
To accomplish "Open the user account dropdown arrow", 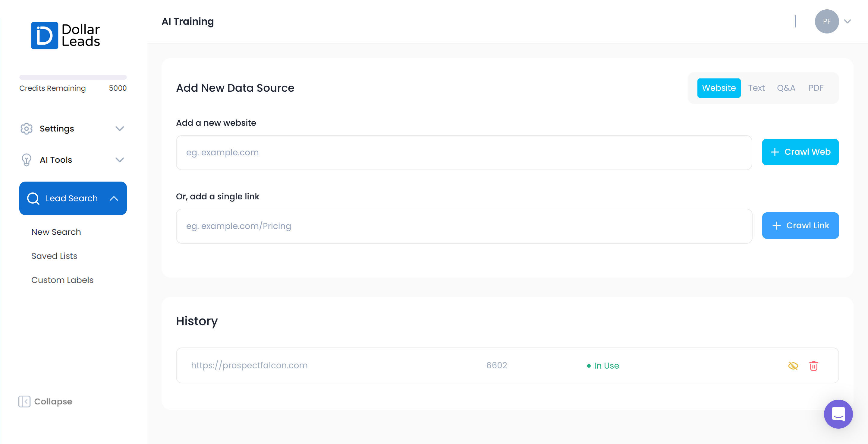I will pyautogui.click(x=848, y=21).
